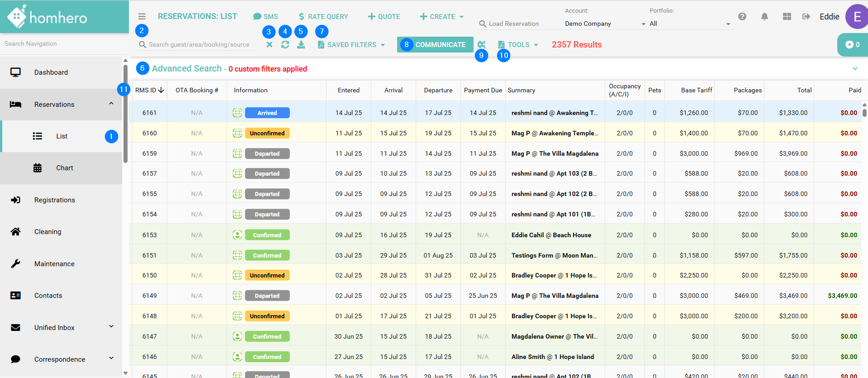
Task: Collapse the Reservations sidebar section
Action: tap(111, 104)
